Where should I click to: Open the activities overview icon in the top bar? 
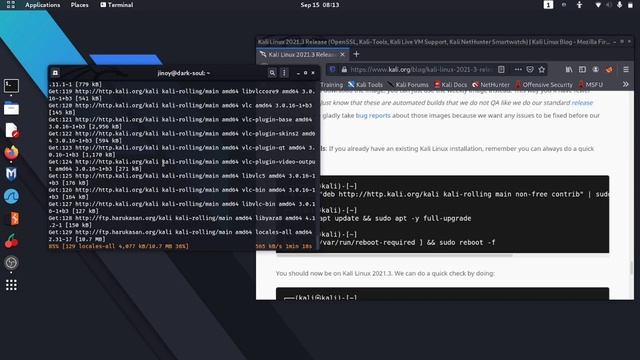pos(11,4)
